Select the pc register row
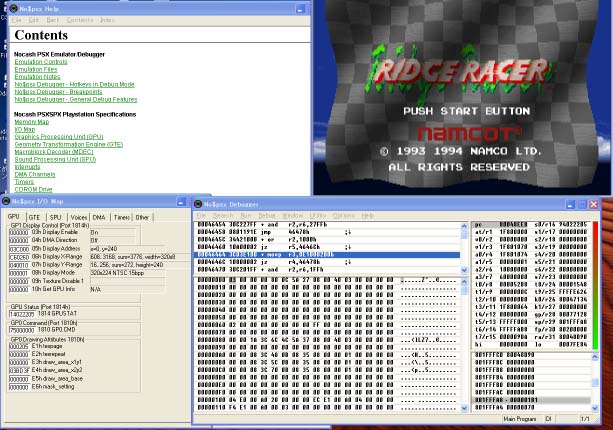 pos(501,225)
